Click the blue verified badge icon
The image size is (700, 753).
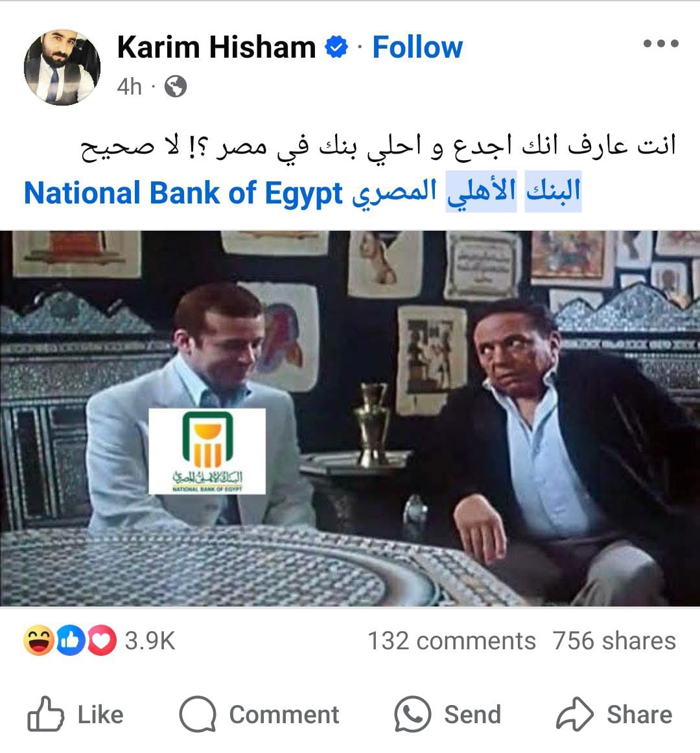pos(336,47)
